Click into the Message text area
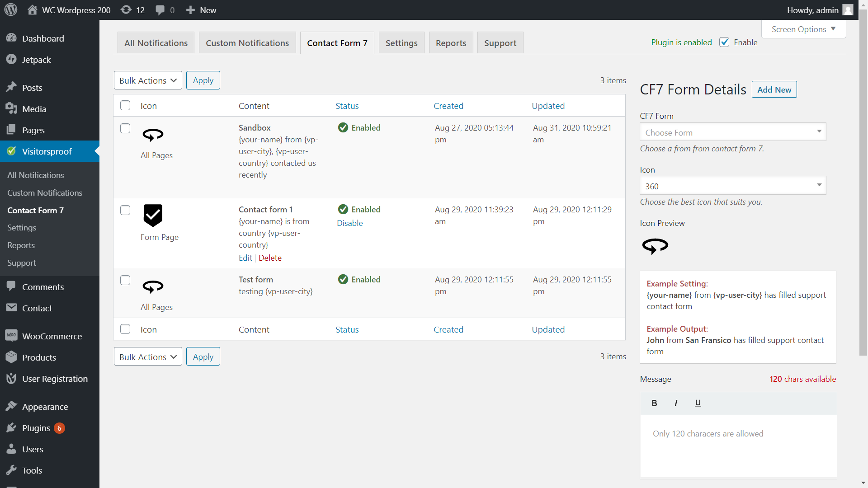 (x=738, y=446)
